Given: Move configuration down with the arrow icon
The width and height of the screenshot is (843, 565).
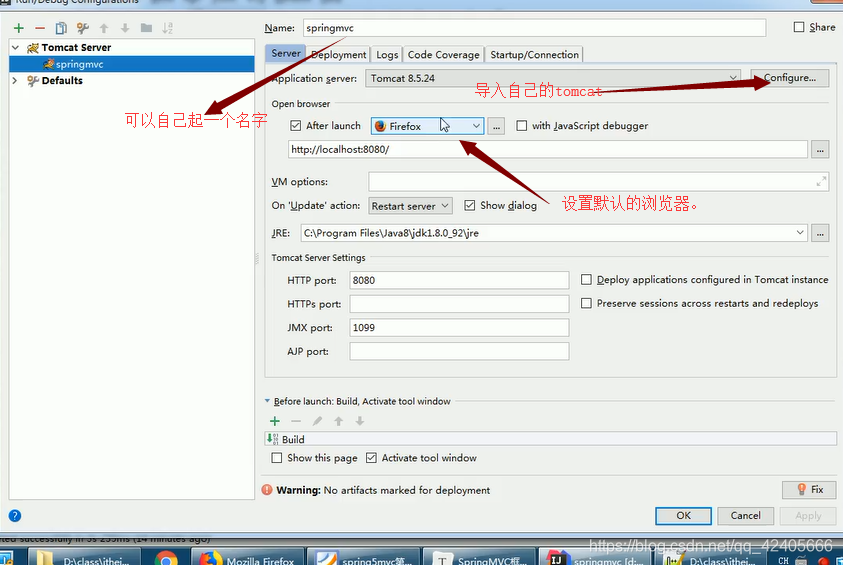Looking at the screenshot, I should tap(125, 28).
